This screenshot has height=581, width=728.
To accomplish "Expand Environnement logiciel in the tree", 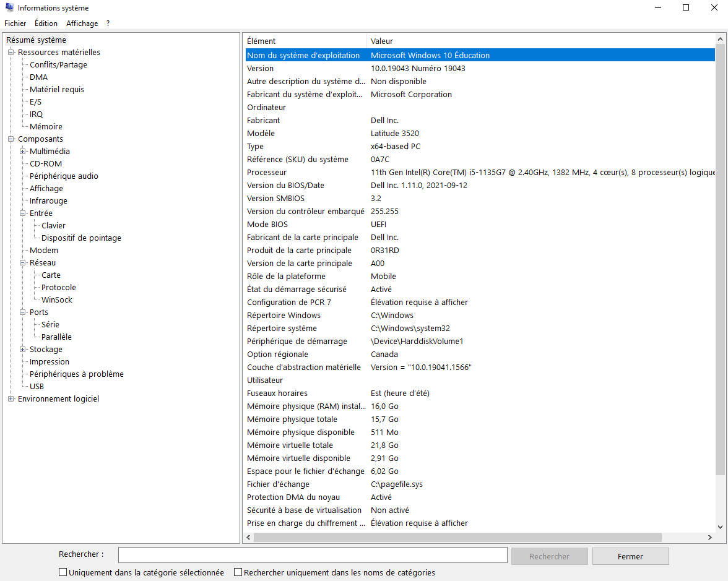I will [x=11, y=399].
